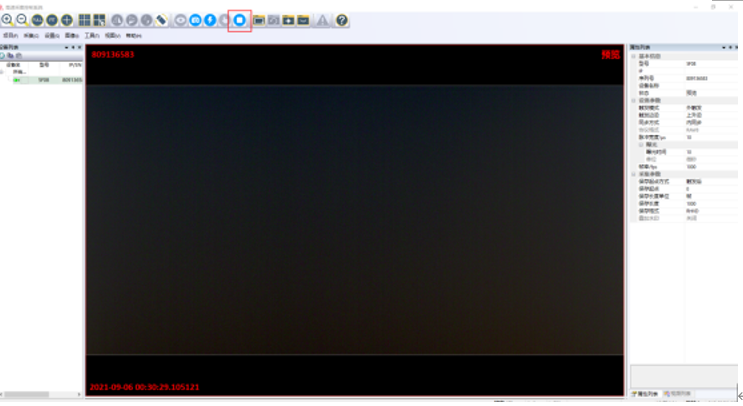
Task: Select the plain grid layout icon
Action: pyautogui.click(x=84, y=20)
